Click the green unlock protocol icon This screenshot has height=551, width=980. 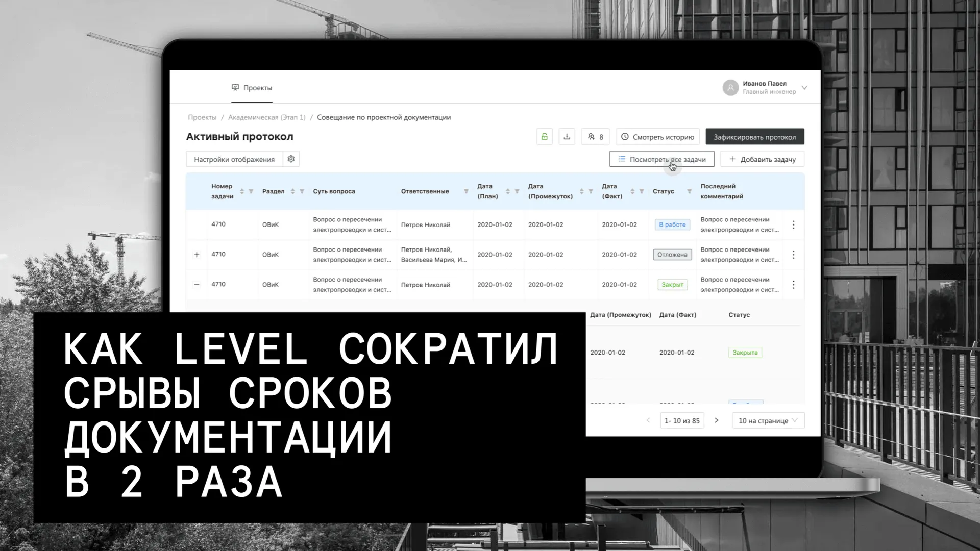click(x=544, y=136)
